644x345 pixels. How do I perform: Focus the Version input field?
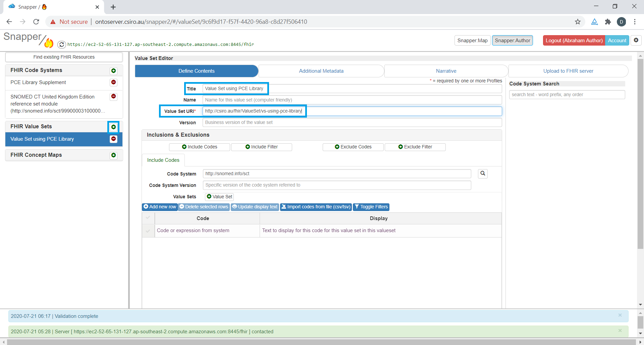pyautogui.click(x=352, y=122)
